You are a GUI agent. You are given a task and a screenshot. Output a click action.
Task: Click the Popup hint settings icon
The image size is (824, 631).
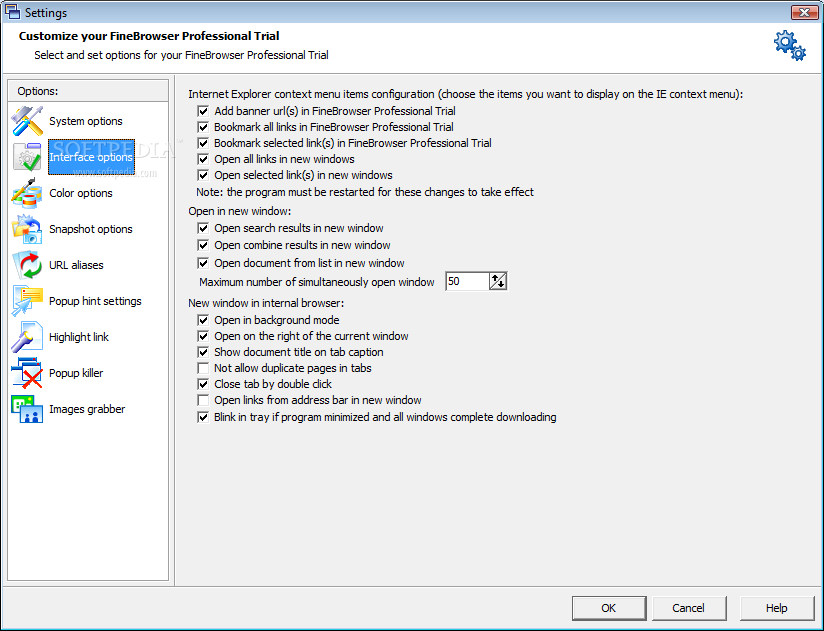coord(27,301)
